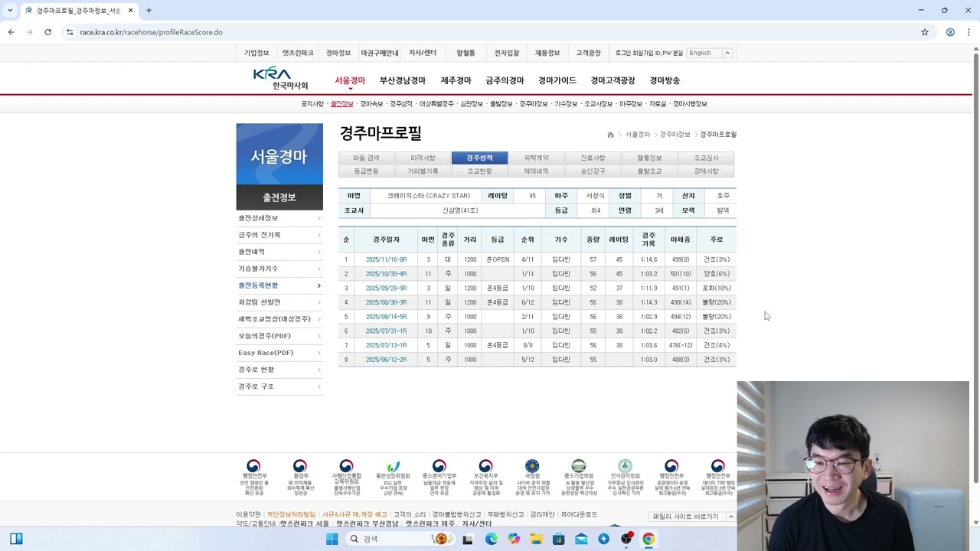Reload the page with the refresh icon
This screenshot has height=551, width=980.
(47, 32)
